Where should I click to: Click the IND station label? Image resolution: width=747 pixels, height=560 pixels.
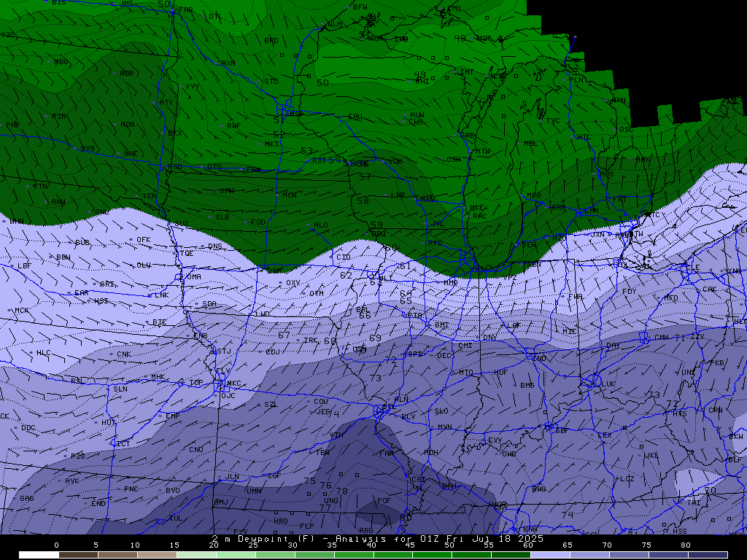coord(539,359)
